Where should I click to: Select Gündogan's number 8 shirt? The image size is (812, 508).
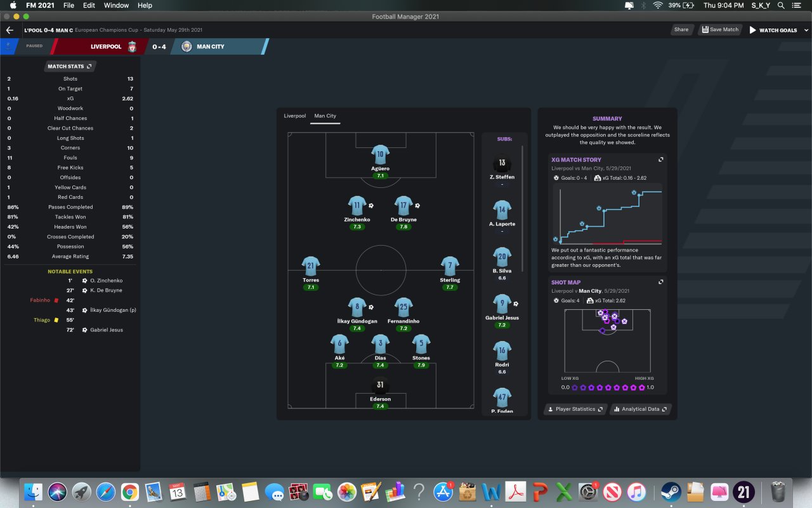(357, 307)
